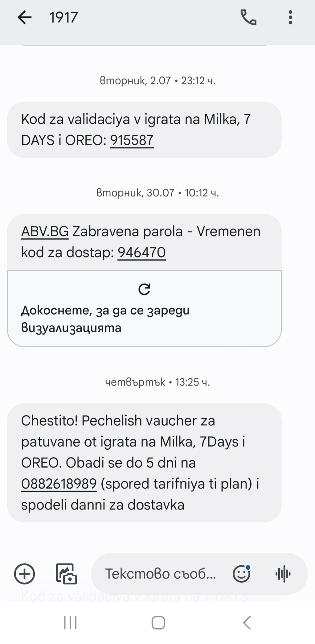Tap the plus icon for attachments
The height and width of the screenshot is (644, 315).
pos(24,574)
